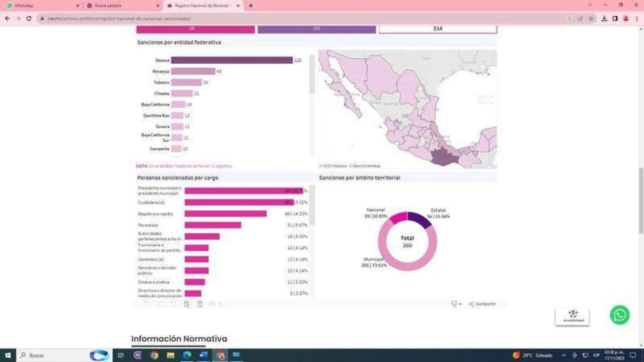
Task: Click the Regidora o regidor bar
Action: [225, 214]
